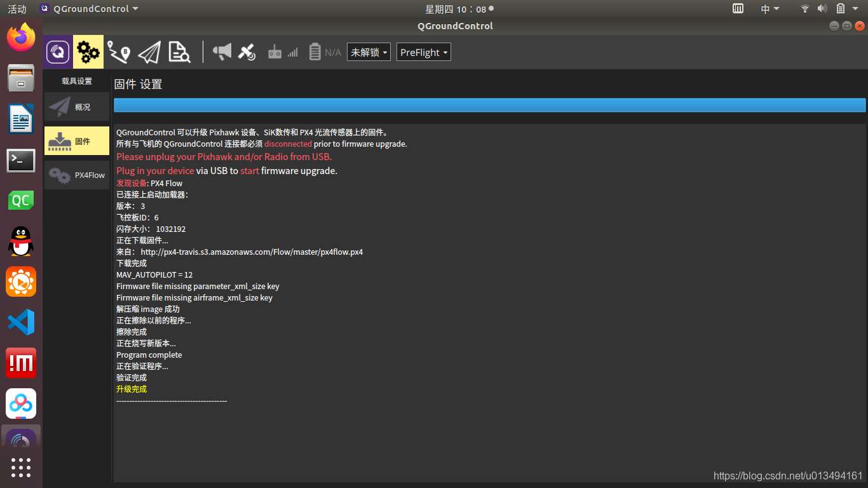Click the px4flow.px4 firmware download URL
Image resolution: width=868 pixels, height=488 pixels.
coord(252,252)
